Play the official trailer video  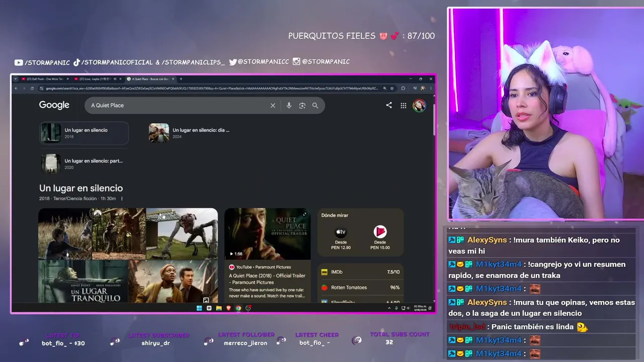(x=267, y=234)
